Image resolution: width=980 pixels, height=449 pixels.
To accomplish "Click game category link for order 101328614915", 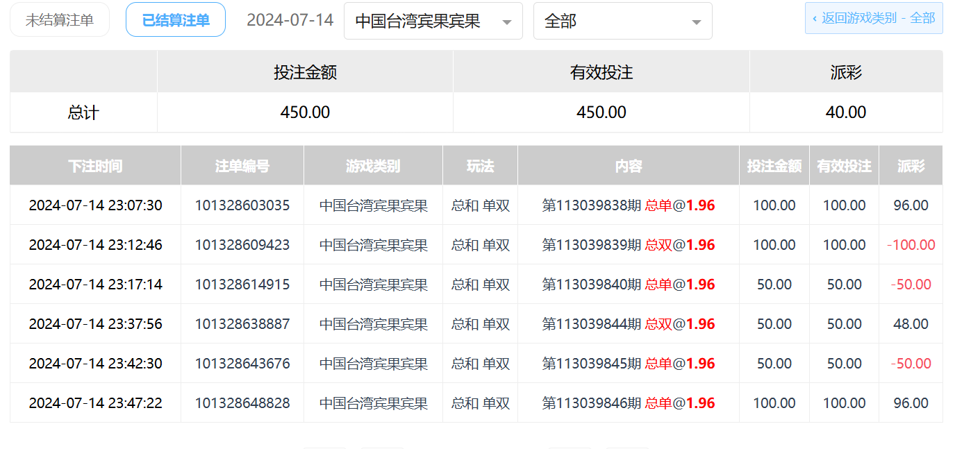I will tap(373, 285).
